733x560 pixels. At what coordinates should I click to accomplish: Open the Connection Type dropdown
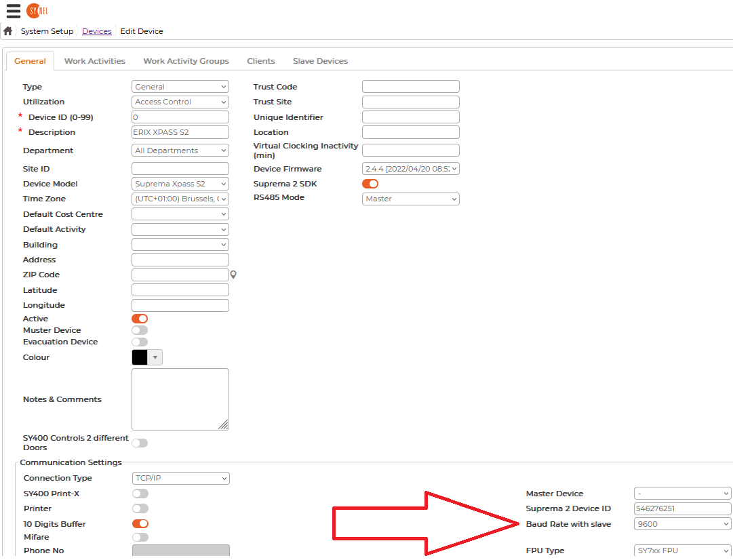click(181, 478)
